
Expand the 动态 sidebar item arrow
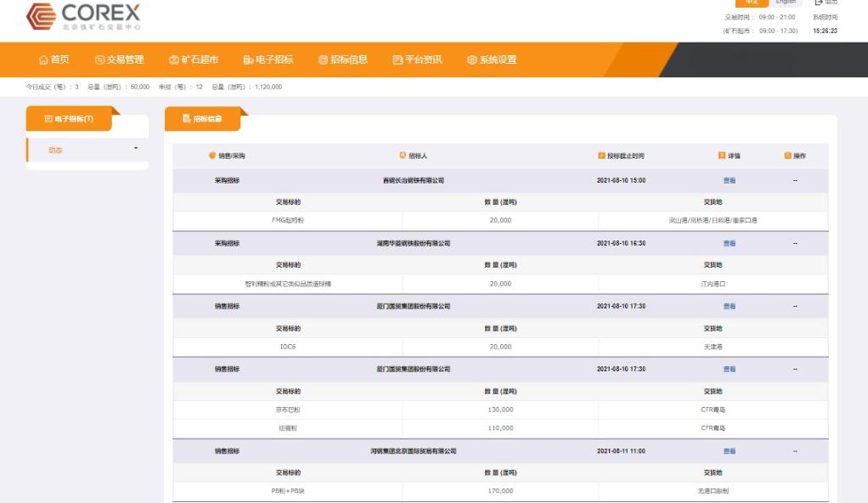coord(136,150)
